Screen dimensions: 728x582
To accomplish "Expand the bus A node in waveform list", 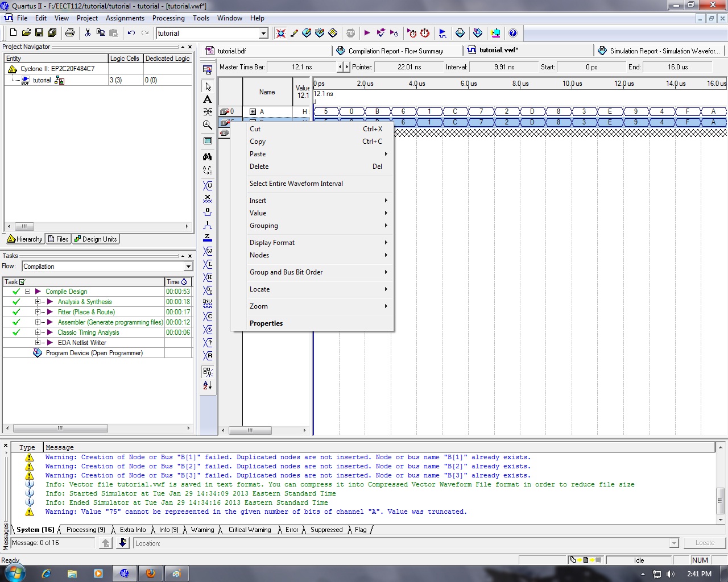I will coord(253,111).
